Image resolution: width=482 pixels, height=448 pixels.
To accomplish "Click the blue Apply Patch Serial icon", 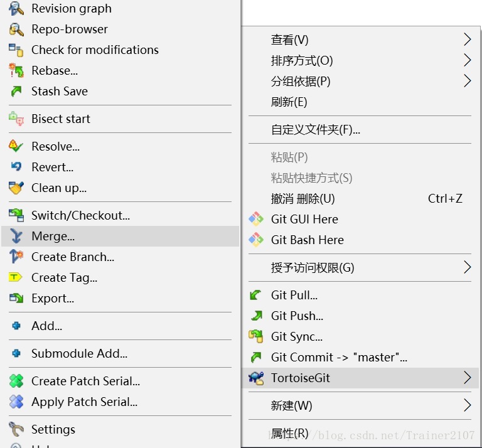I will click(16, 402).
